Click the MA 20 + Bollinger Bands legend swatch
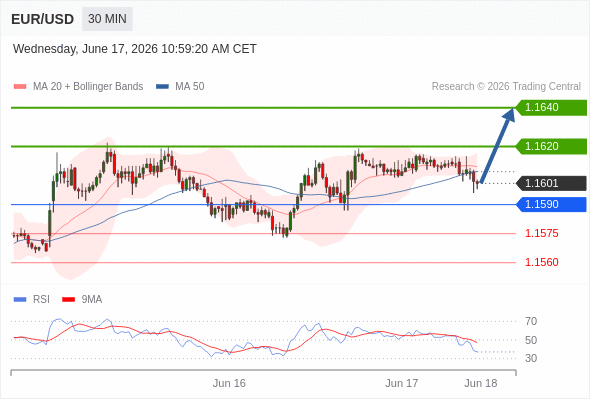 point(20,87)
